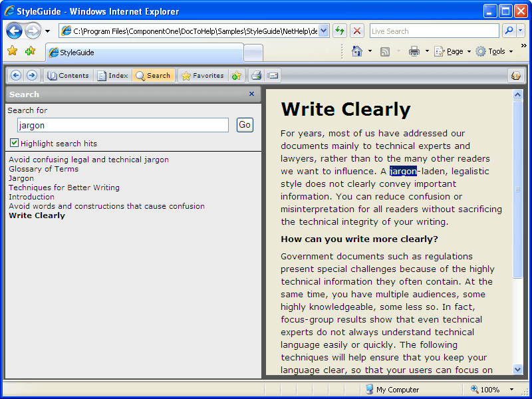Open the Favorites Center star icon
Screen dimensions: 532x399
(x=12, y=51)
